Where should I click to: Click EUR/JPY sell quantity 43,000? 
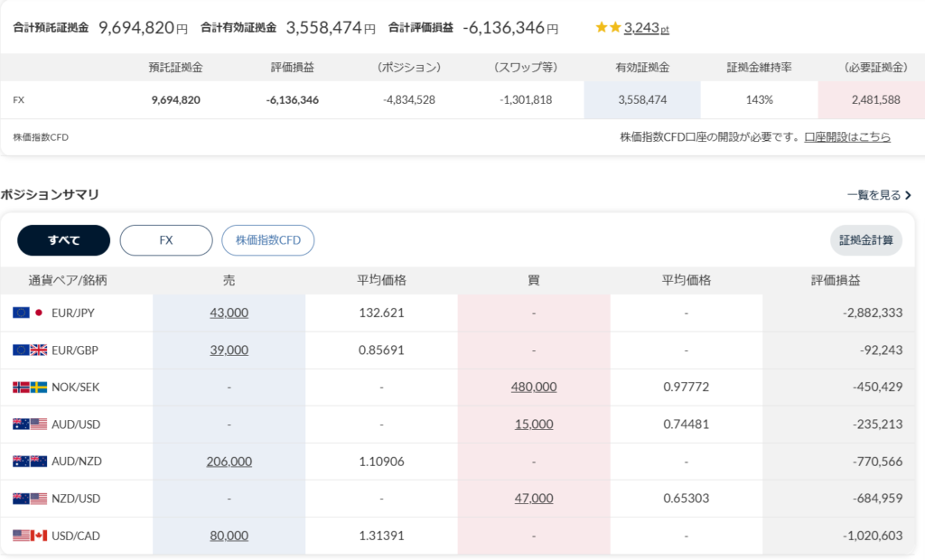pyautogui.click(x=229, y=313)
